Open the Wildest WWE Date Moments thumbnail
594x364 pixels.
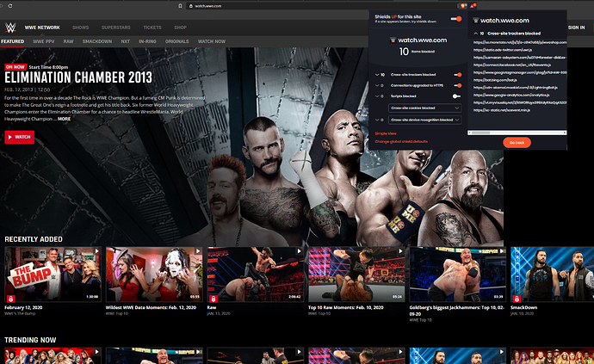[x=154, y=275]
